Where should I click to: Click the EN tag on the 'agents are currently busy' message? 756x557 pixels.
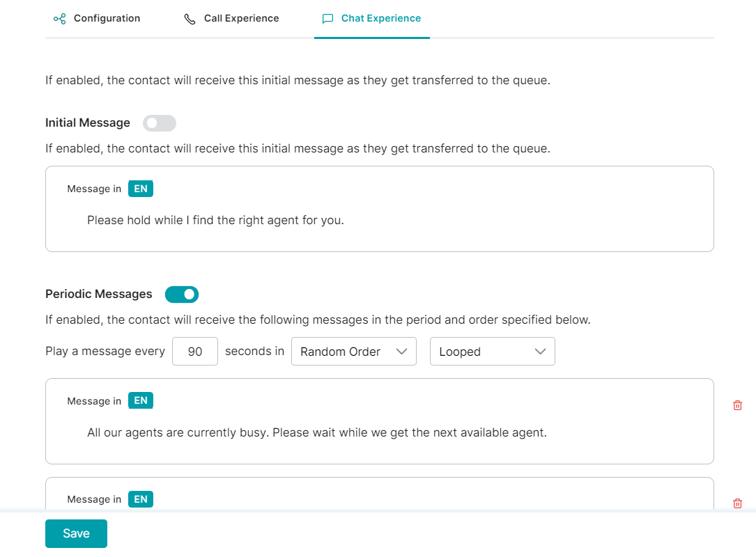pyautogui.click(x=141, y=400)
